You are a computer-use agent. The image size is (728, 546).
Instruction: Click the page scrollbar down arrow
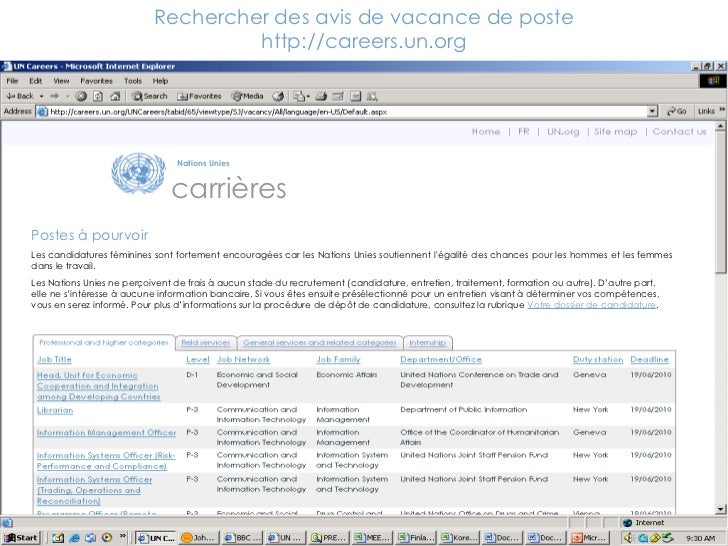click(721, 509)
